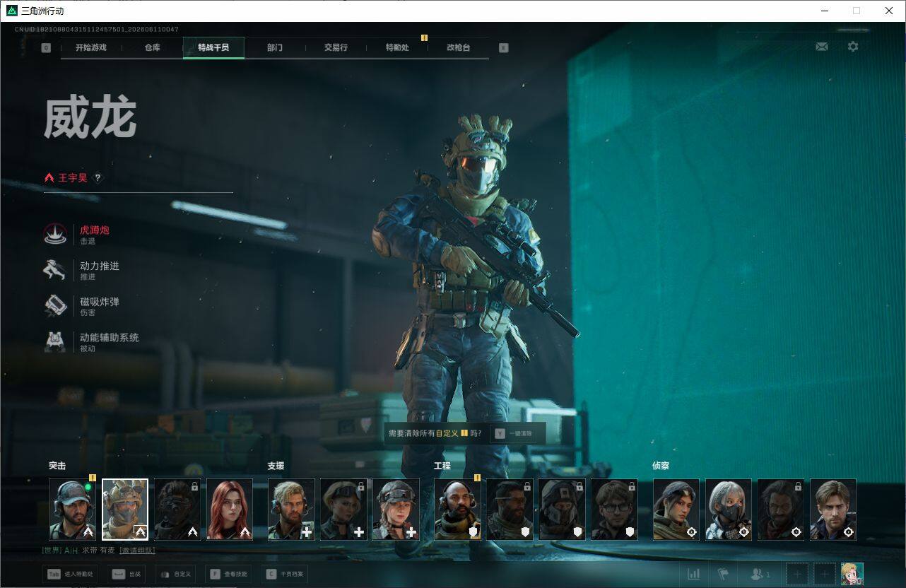Image resolution: width=906 pixels, height=588 pixels.
Task: Click the 出战 button
Action: coord(125,574)
